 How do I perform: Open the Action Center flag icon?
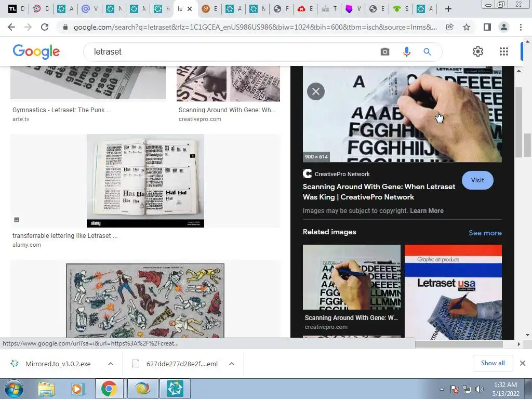coord(455,389)
